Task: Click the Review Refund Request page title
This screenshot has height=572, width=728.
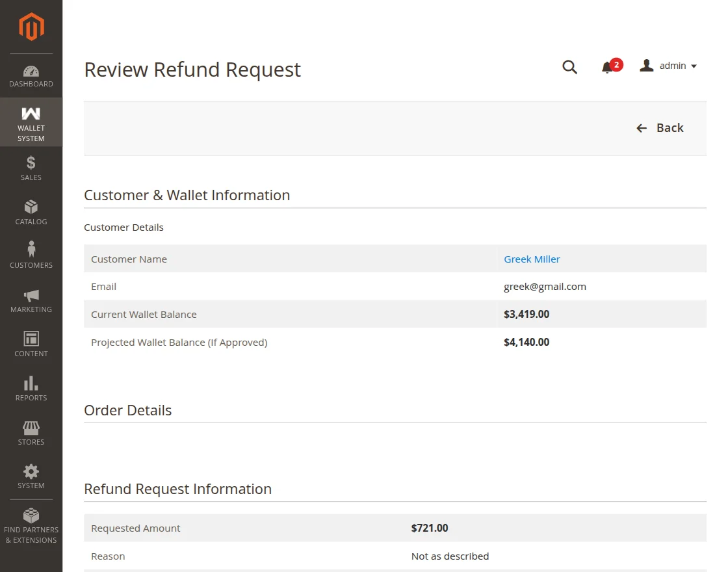Action: coord(192,70)
